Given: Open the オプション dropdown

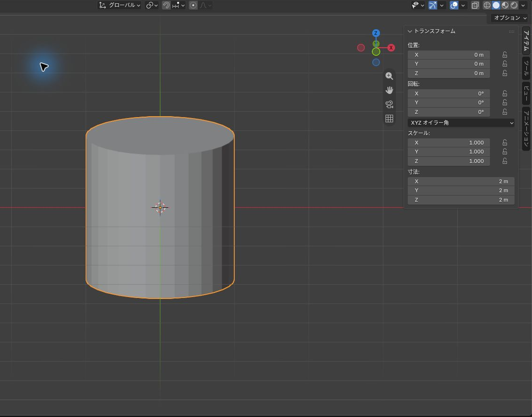Looking at the screenshot, I should pyautogui.click(x=510, y=17).
